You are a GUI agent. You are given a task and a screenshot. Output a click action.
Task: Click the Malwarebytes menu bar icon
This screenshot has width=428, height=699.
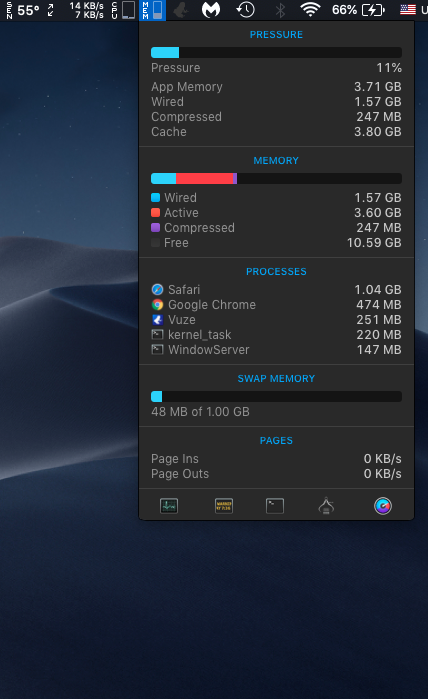(x=211, y=10)
